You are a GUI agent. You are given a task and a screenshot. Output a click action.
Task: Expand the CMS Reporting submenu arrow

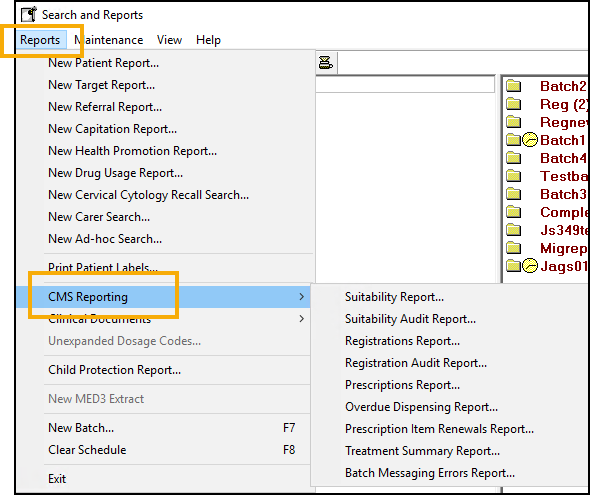point(301,297)
